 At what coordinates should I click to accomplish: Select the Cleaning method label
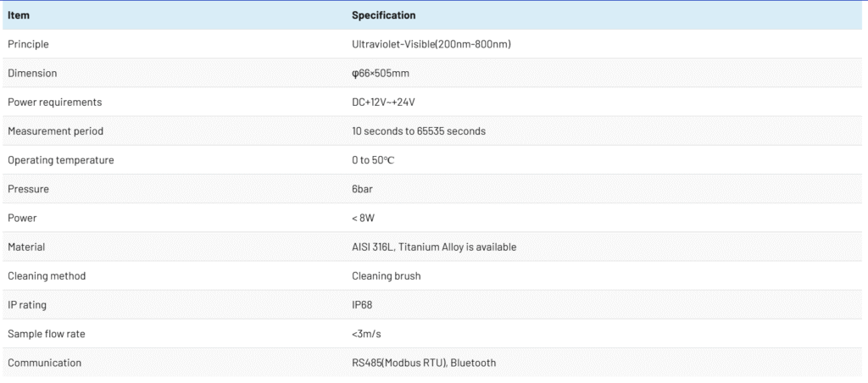(x=47, y=275)
